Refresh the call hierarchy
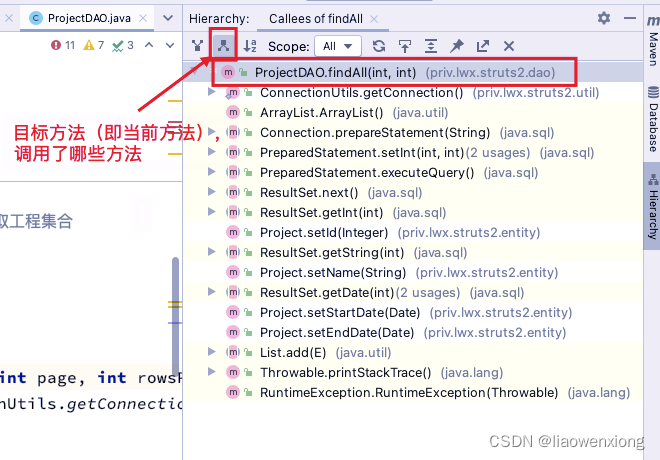The image size is (660, 460). (379, 46)
